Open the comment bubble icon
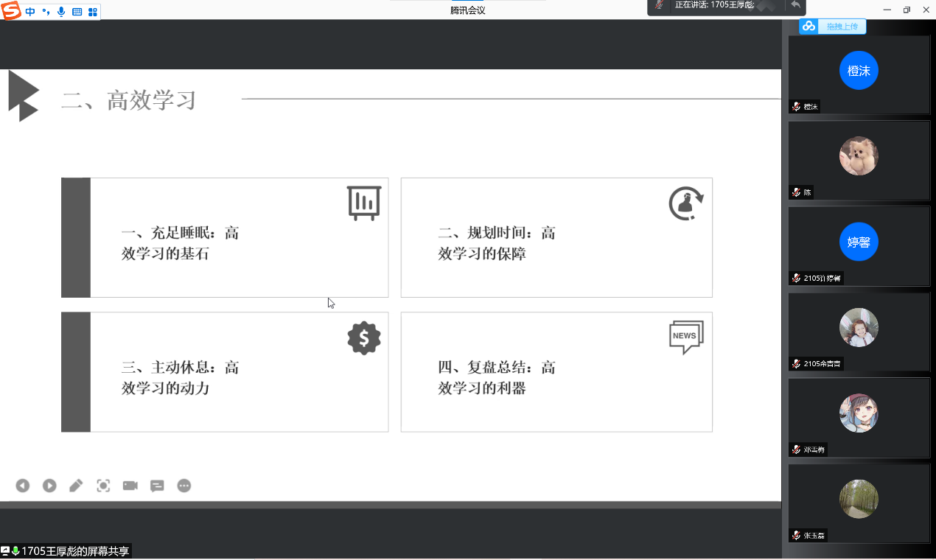936x560 pixels. click(157, 486)
